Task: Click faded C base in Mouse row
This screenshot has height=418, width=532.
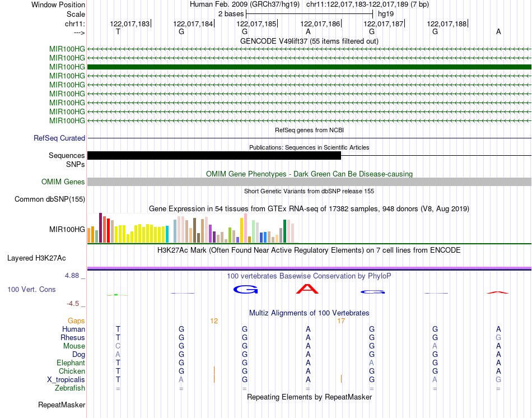Action: pos(118,346)
